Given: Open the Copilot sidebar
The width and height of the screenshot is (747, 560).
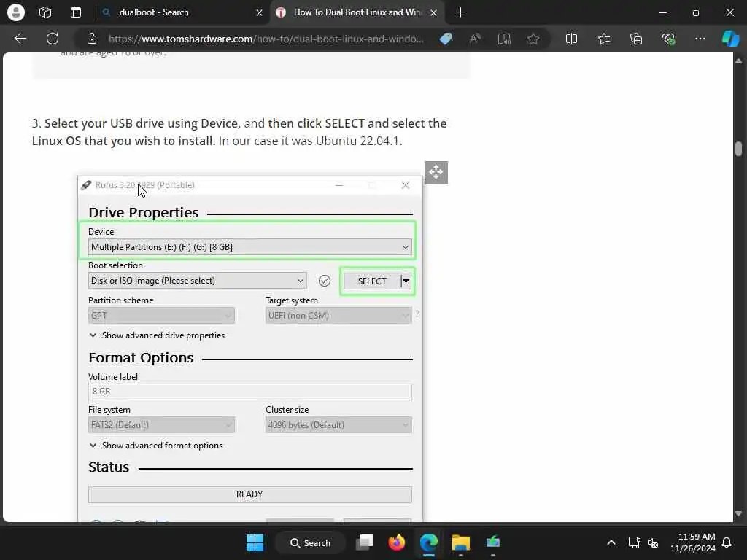Looking at the screenshot, I should tap(730, 39).
